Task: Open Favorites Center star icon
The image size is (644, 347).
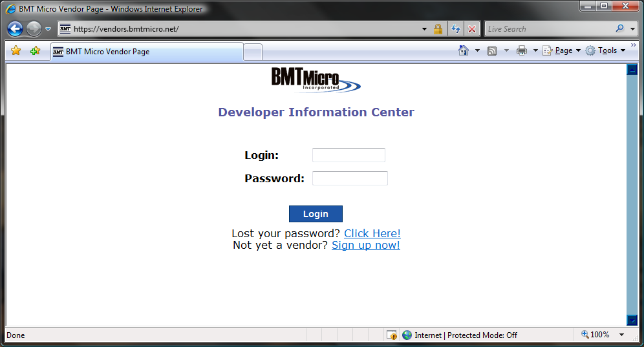Action: click(x=16, y=50)
